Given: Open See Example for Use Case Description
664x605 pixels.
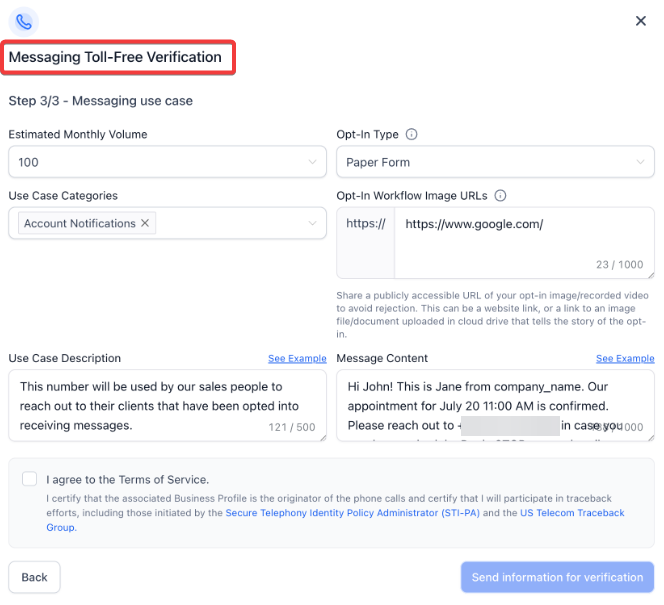Looking at the screenshot, I should 297,359.
